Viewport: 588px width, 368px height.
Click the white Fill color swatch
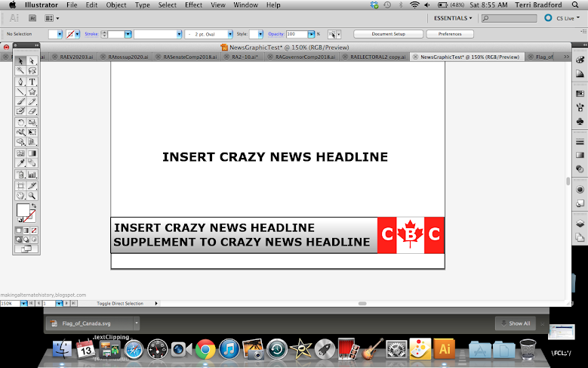[23, 210]
